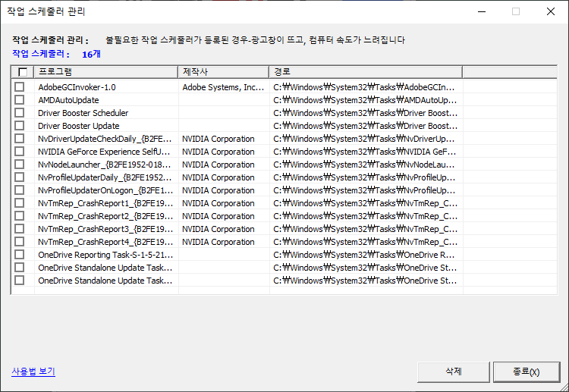Click the AdobeGCIn path cell
The height and width of the screenshot is (392, 569).
coord(364,87)
